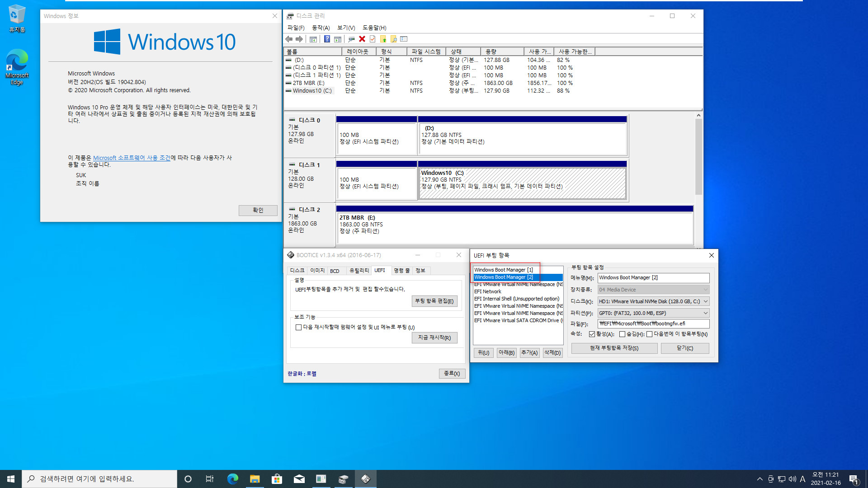Click the show/hide console tree toolbar icon
This screenshot has width=868, height=488.
point(313,39)
